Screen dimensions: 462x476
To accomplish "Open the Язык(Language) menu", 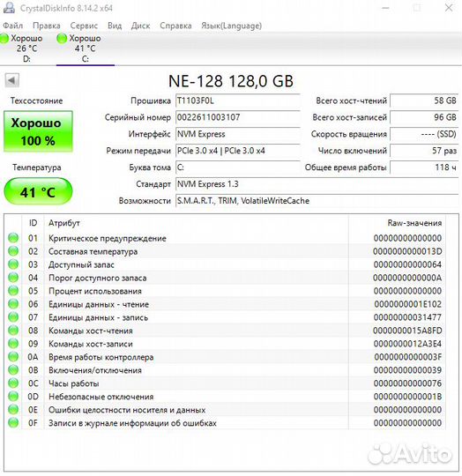I will [231, 26].
